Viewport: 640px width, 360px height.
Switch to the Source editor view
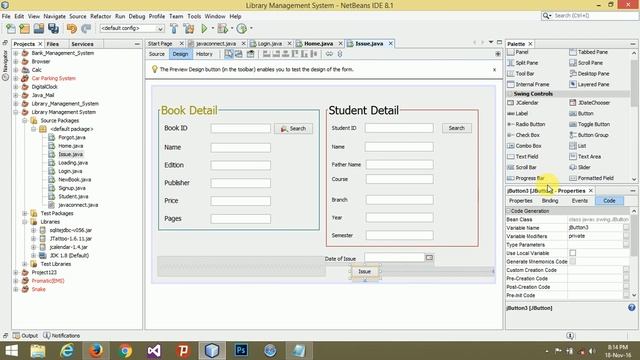(157, 54)
